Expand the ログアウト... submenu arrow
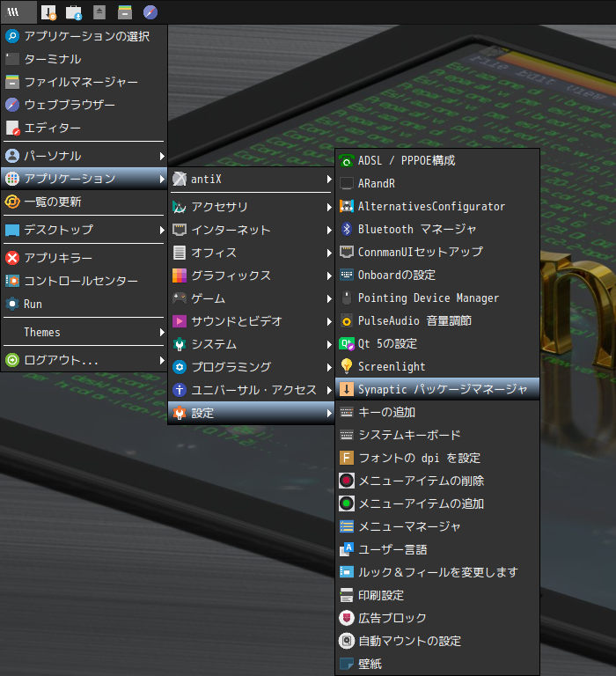The image size is (616, 676). click(x=162, y=360)
